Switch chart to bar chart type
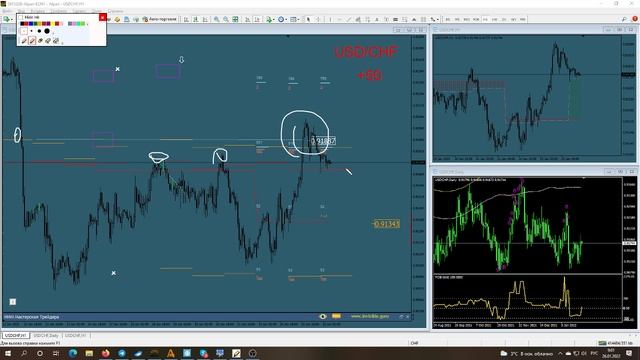The height and width of the screenshot is (360, 640). pos(186,19)
